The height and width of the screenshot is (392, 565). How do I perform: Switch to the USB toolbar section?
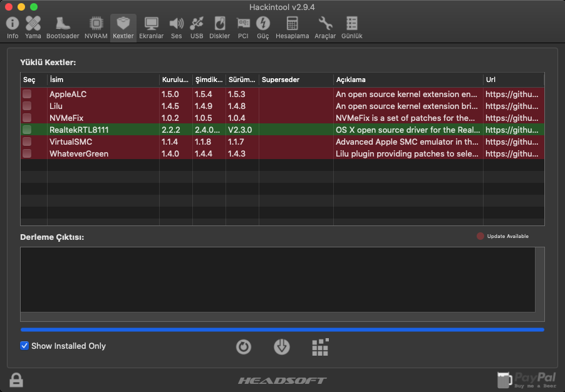tap(197, 28)
